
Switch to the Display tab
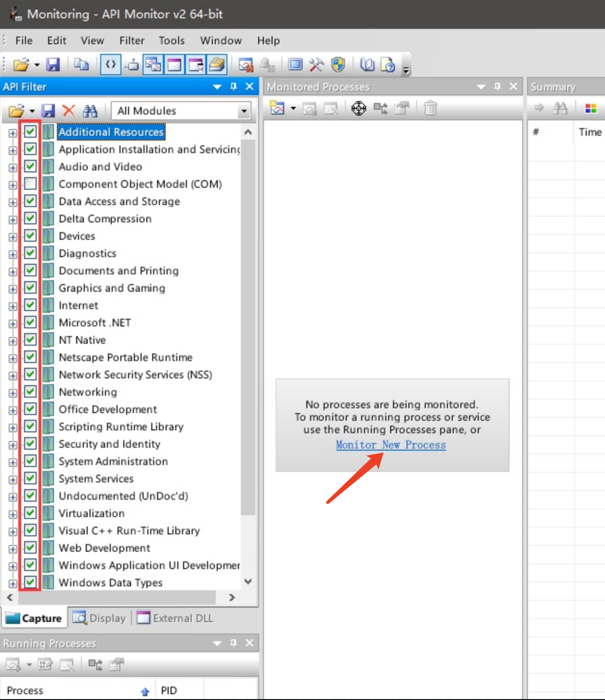(100, 618)
